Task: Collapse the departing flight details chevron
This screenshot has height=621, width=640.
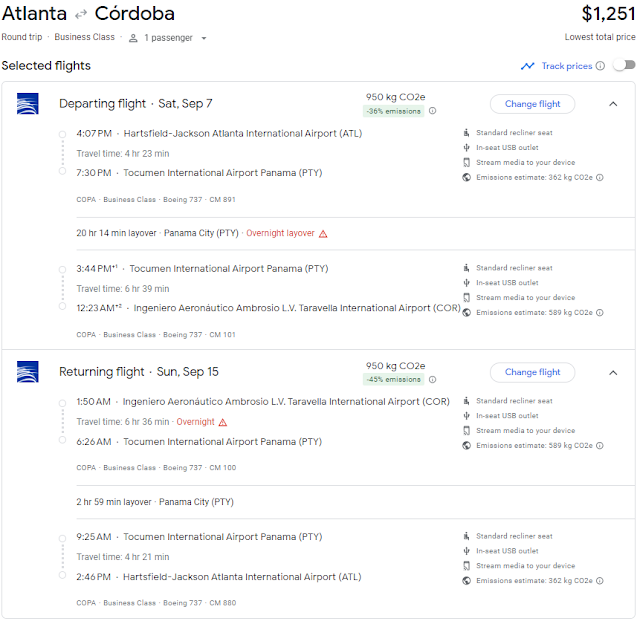Action: 613,104
